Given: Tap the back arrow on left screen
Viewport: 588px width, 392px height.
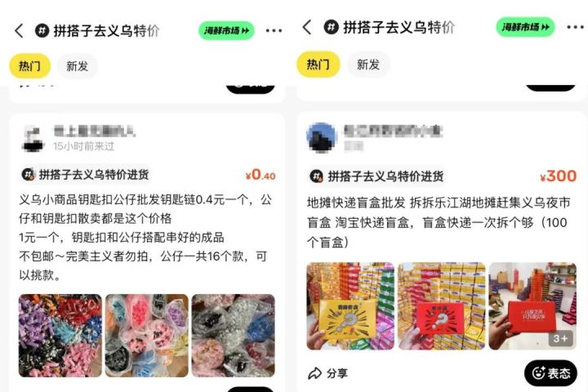Looking at the screenshot, I should [19, 30].
